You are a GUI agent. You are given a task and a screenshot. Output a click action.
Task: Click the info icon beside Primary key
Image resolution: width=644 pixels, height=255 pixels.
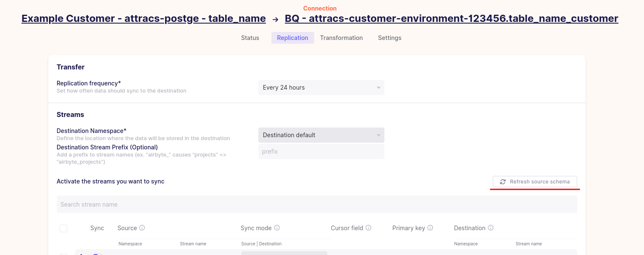click(x=430, y=228)
